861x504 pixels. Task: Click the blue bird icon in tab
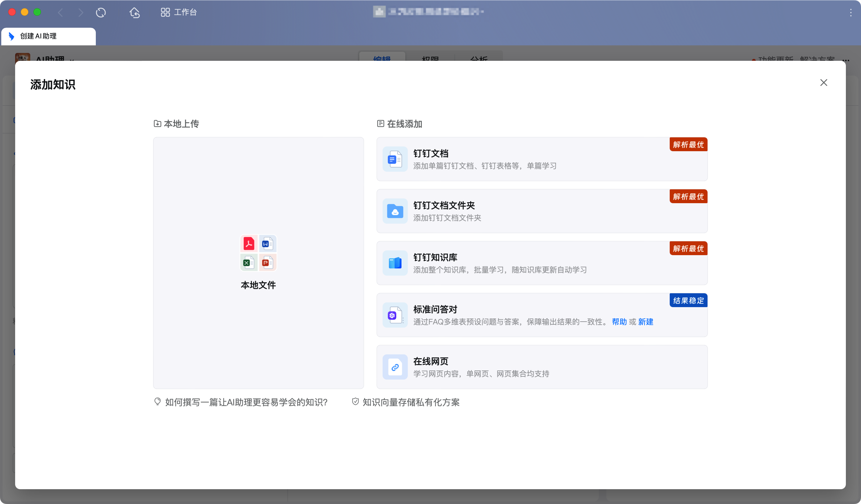click(x=12, y=36)
